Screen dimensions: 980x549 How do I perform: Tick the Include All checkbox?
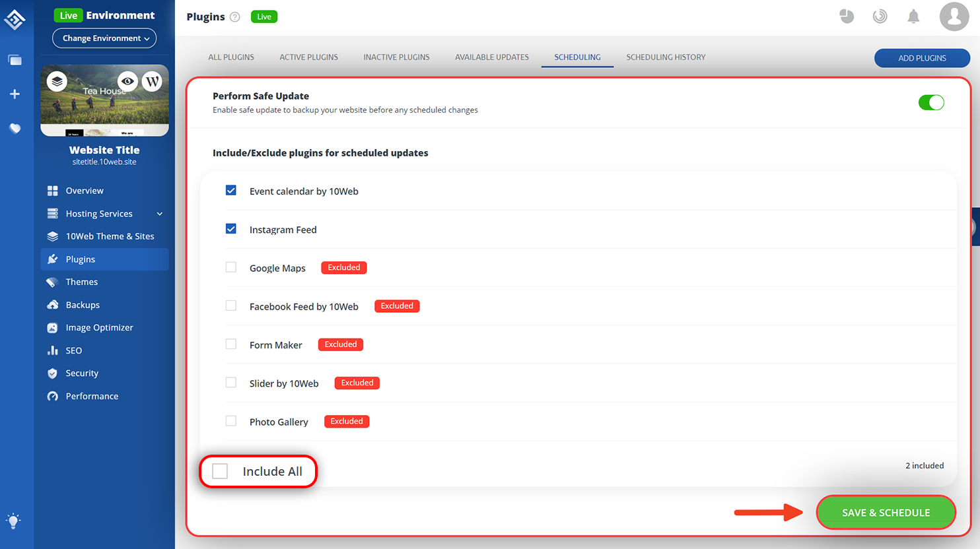click(x=220, y=471)
